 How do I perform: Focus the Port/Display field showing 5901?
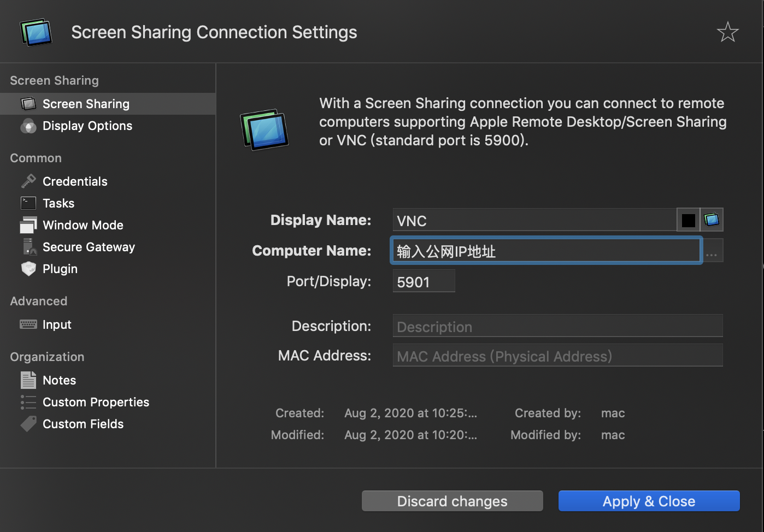click(424, 281)
